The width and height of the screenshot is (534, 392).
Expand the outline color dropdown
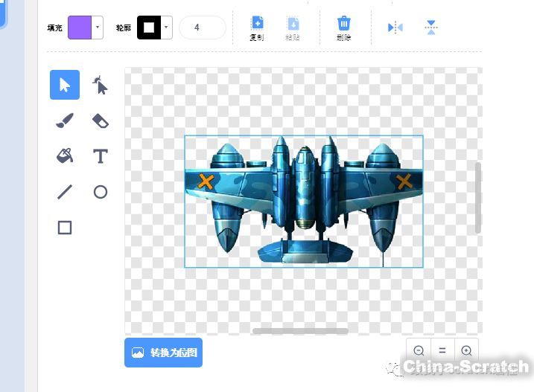click(167, 28)
